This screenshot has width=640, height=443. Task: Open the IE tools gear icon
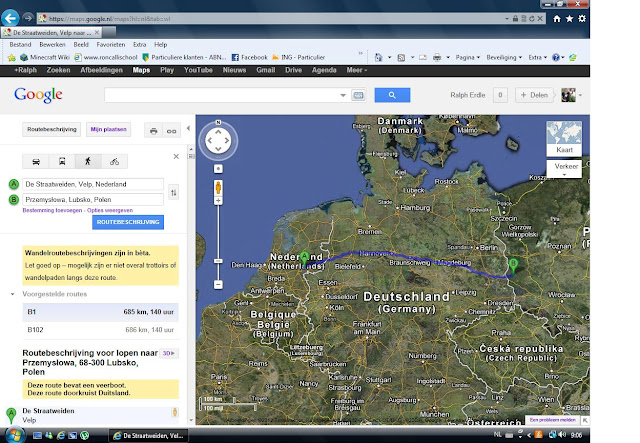click(582, 18)
